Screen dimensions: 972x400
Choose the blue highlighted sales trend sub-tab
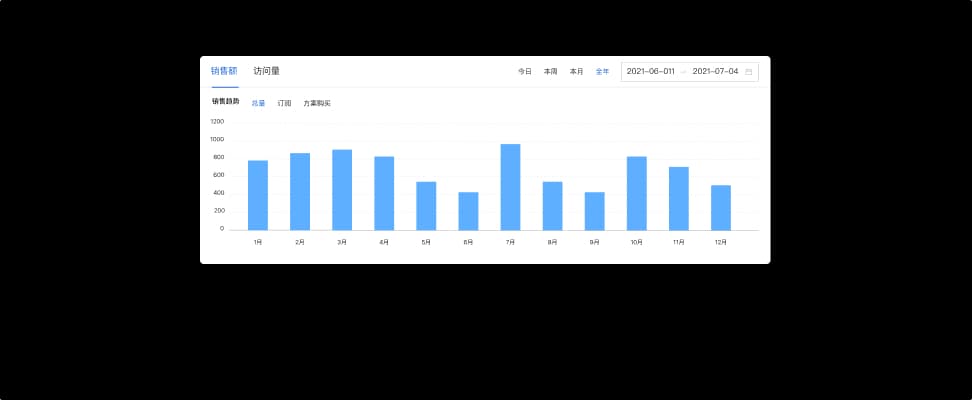tap(258, 103)
